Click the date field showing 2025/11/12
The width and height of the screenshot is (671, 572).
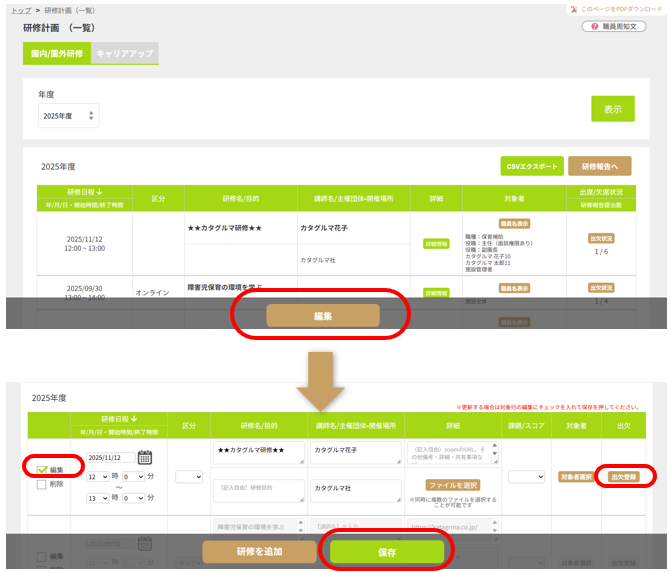click(111, 457)
